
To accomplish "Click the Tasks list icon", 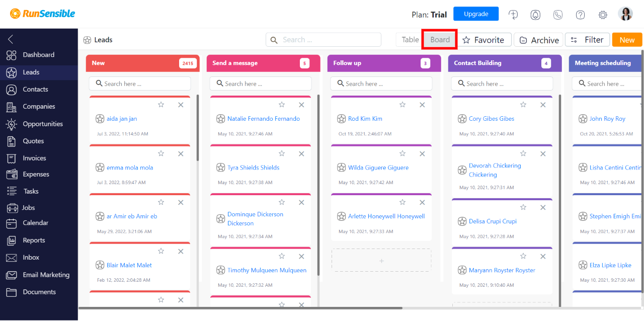I will coord(12,191).
